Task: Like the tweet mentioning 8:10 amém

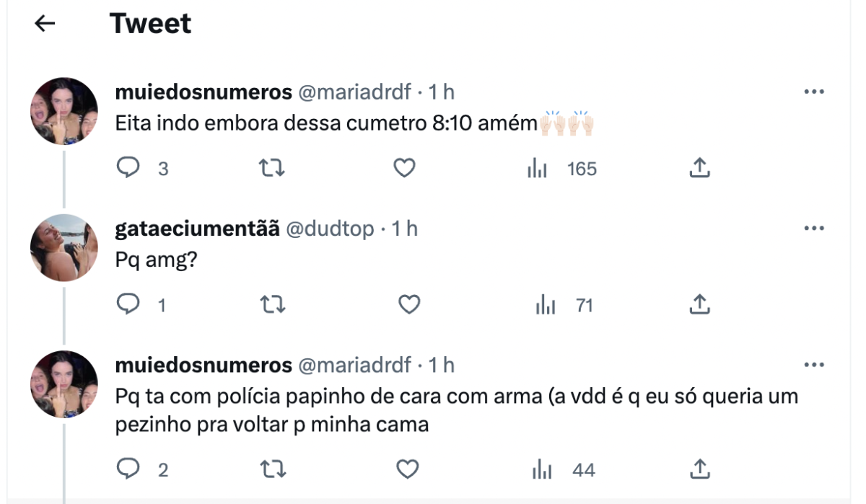Action: [405, 168]
